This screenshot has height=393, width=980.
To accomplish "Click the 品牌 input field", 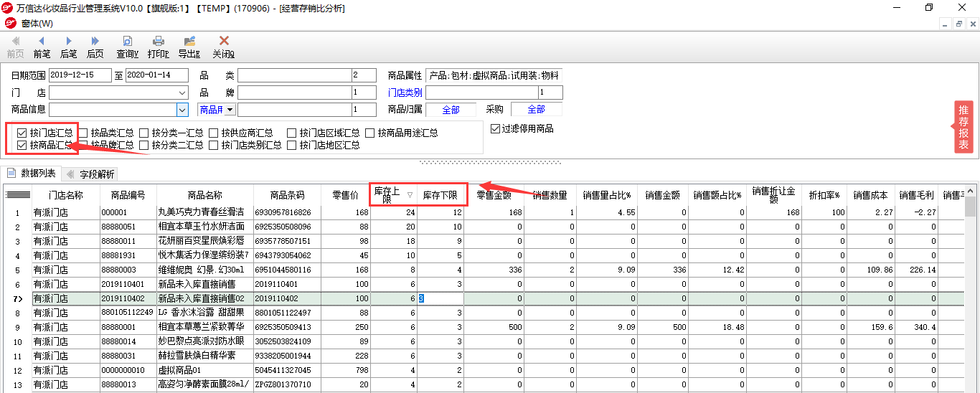I will (295, 93).
